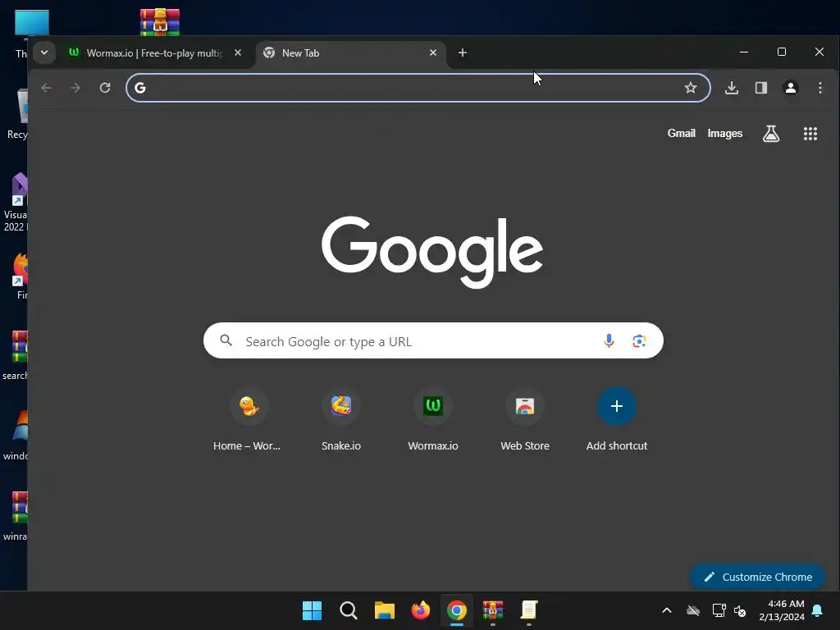The image size is (840, 630).
Task: Open Chrome three-dot menu
Action: coord(820,88)
